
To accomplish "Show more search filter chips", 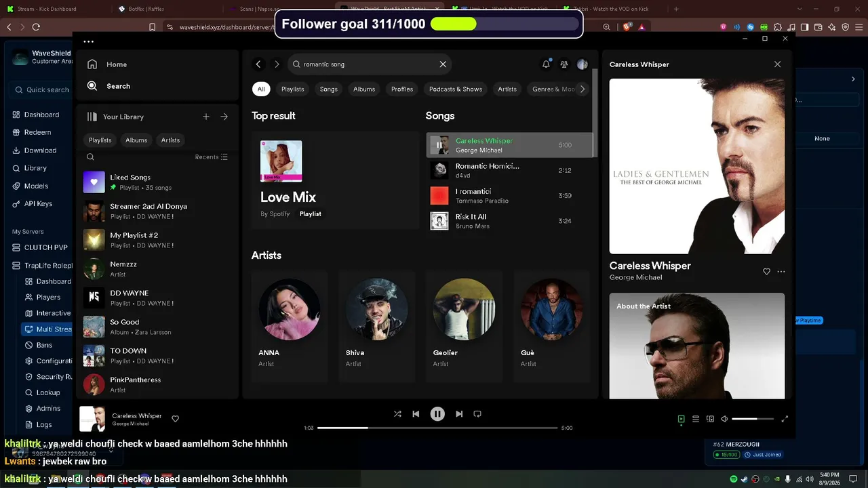I will tap(582, 89).
